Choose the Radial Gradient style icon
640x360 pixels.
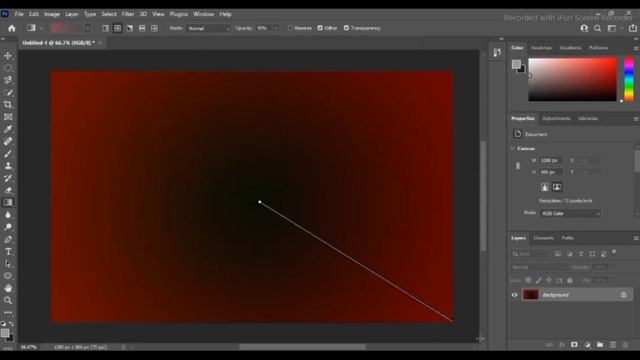click(x=118, y=28)
